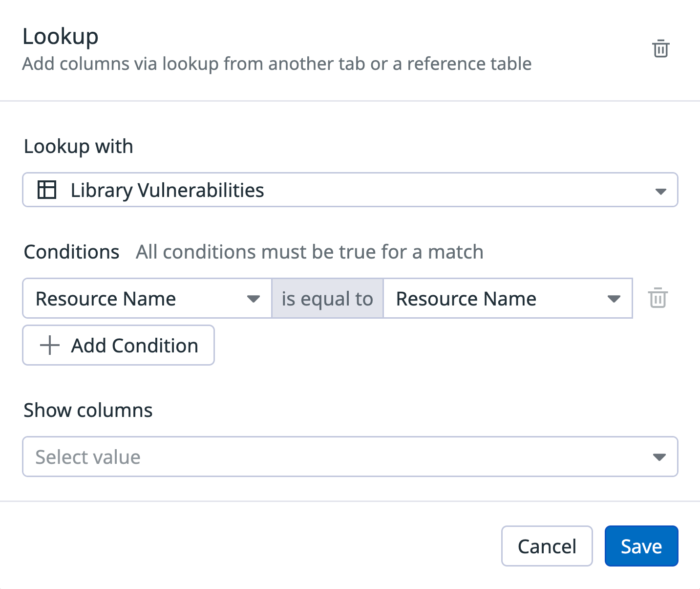700x589 pixels.
Task: Click the caret on the right Resource Name field
Action: 614,298
